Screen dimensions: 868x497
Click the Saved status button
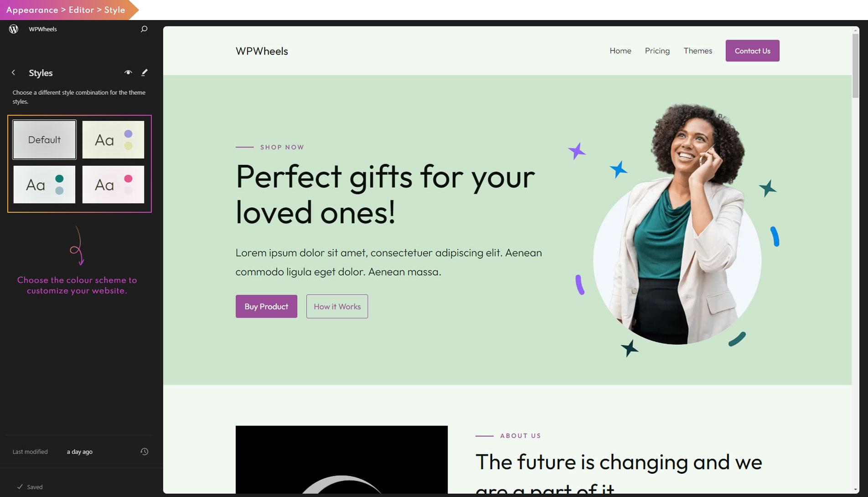30,487
